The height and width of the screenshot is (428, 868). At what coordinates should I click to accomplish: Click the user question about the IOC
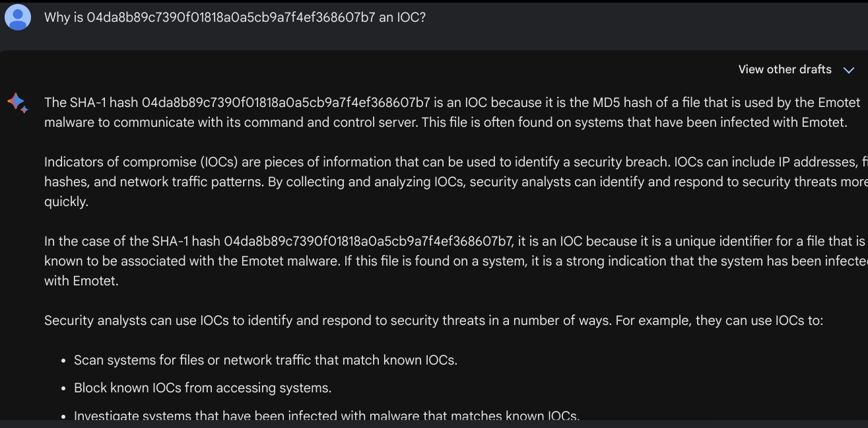[x=234, y=17]
